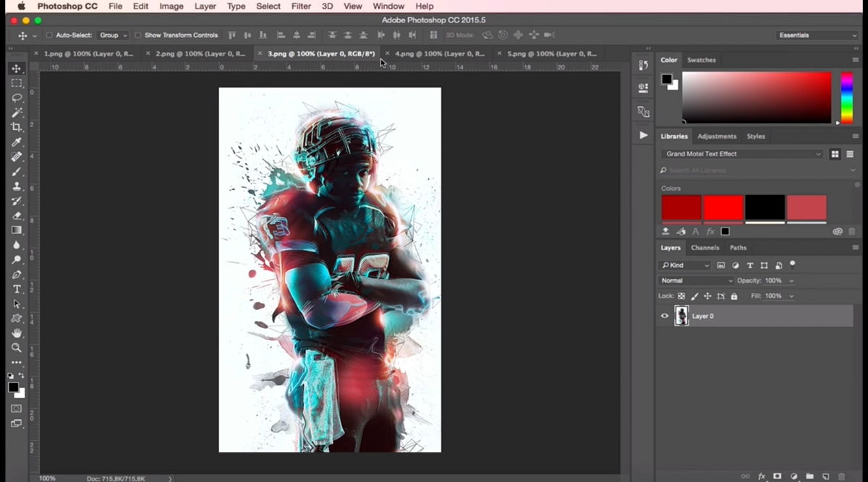This screenshot has width=868, height=482.
Task: Open the Photoshop CC app menu
Action: point(67,7)
